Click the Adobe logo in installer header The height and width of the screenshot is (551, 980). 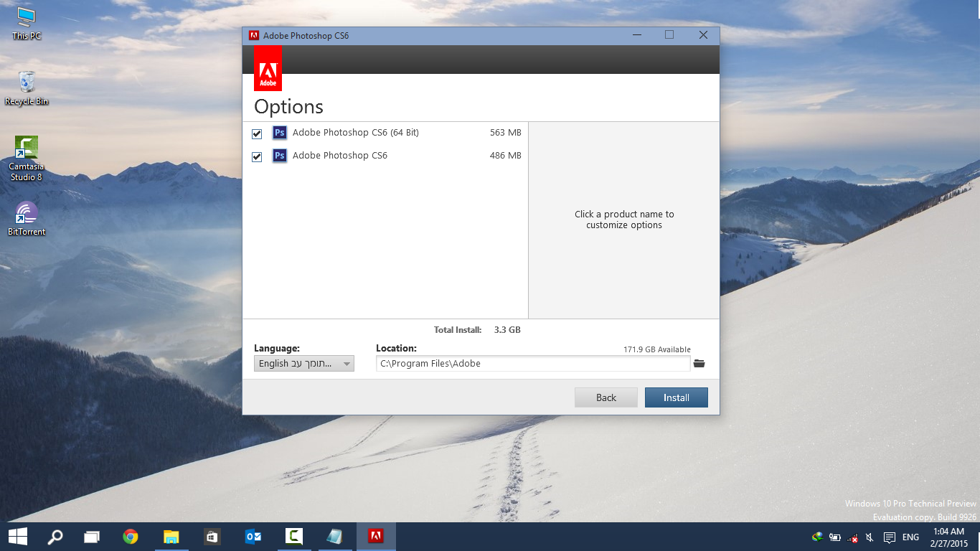click(268, 68)
